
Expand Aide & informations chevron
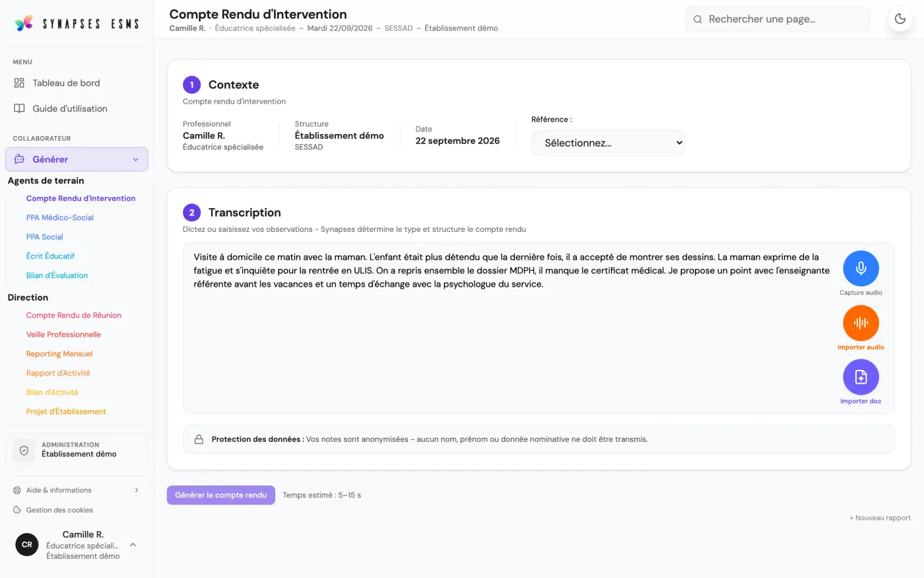(137, 490)
